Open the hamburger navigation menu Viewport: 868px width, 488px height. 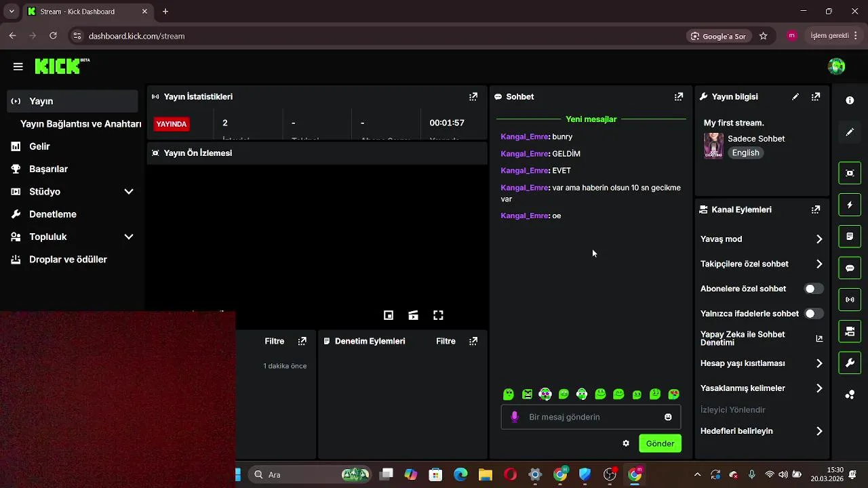(x=18, y=66)
